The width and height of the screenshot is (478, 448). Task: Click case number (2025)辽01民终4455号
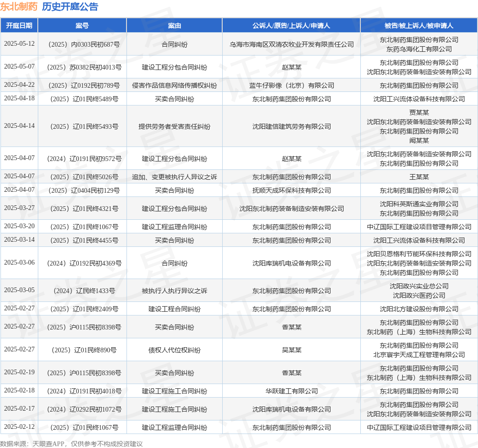click(82, 240)
